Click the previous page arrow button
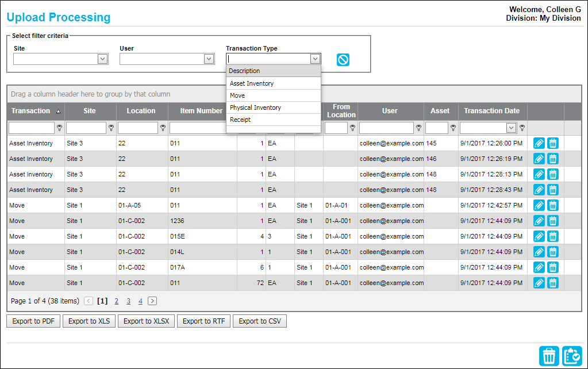This screenshot has height=369, width=588. point(89,301)
